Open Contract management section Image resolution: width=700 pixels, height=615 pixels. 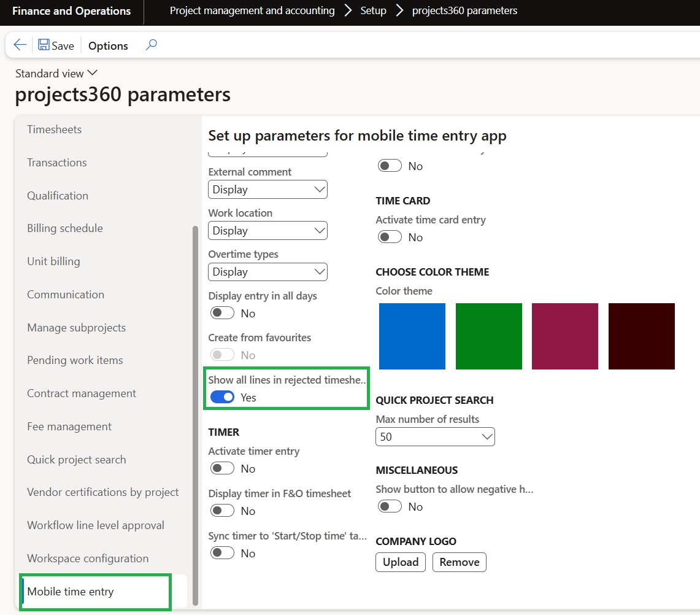point(82,393)
